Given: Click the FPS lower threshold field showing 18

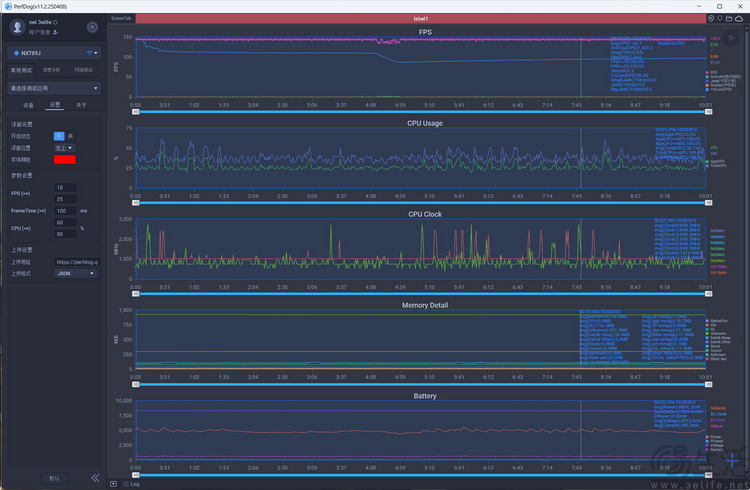Looking at the screenshot, I should click(66, 188).
